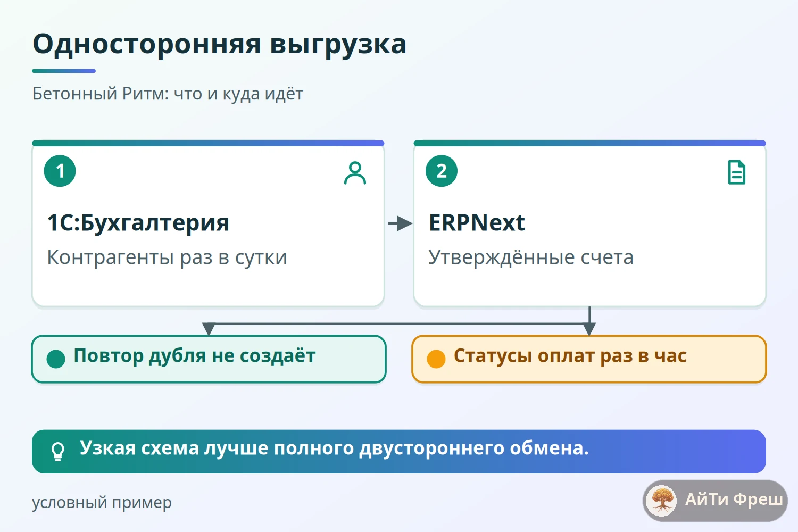Click the person icon in the 1С:Бухгалтерия card
This screenshot has width=798, height=532.
tap(355, 173)
